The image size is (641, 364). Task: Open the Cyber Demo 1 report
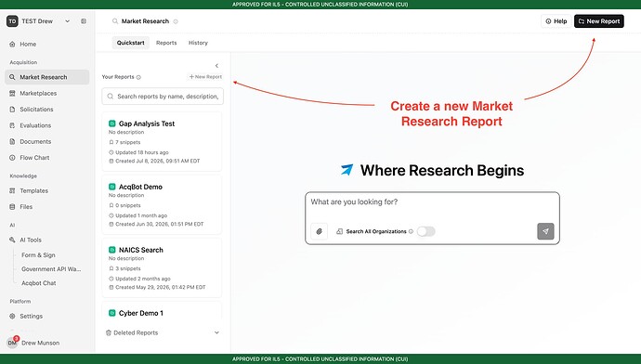(x=162, y=311)
